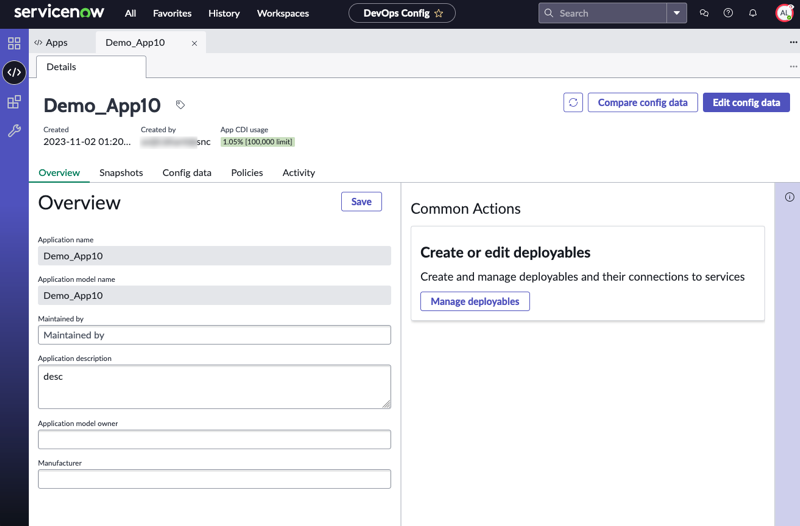Viewport: 800px width, 526px height.
Task: Close the Demo_App10 tab
Action: coord(194,43)
